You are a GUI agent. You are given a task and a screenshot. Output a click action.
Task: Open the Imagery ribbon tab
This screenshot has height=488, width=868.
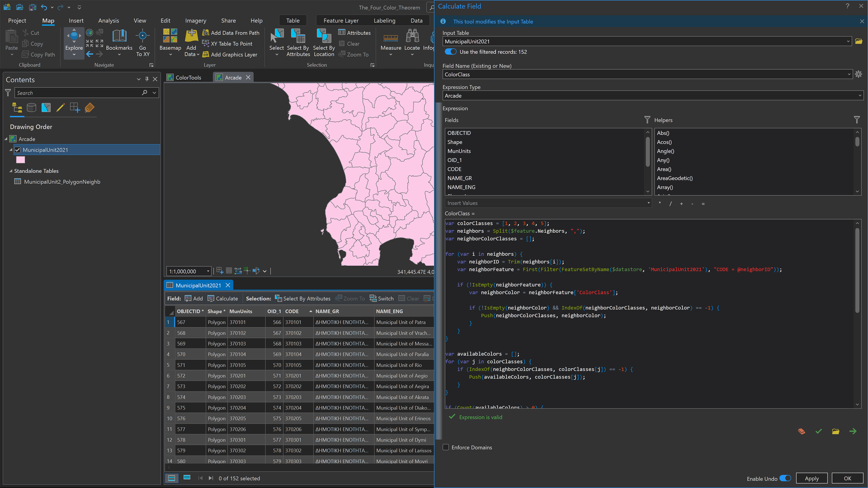tap(195, 21)
